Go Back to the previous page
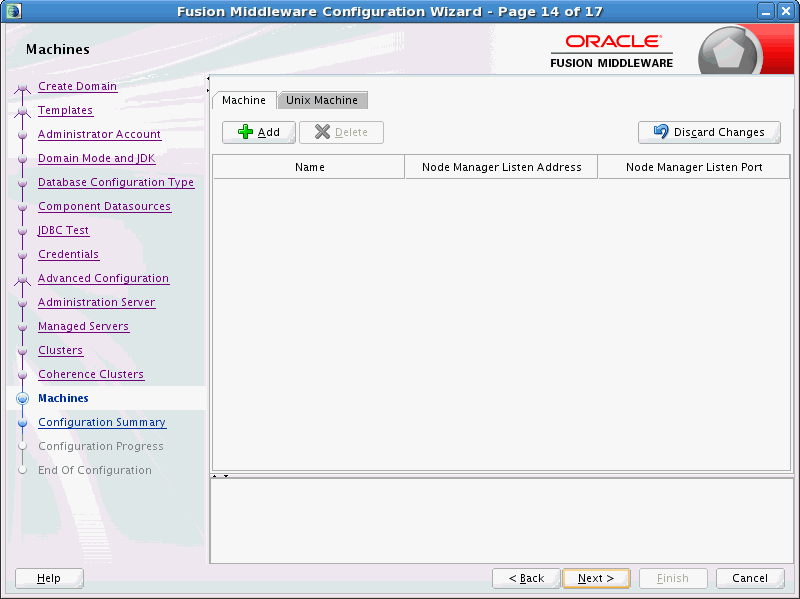 pos(526,578)
